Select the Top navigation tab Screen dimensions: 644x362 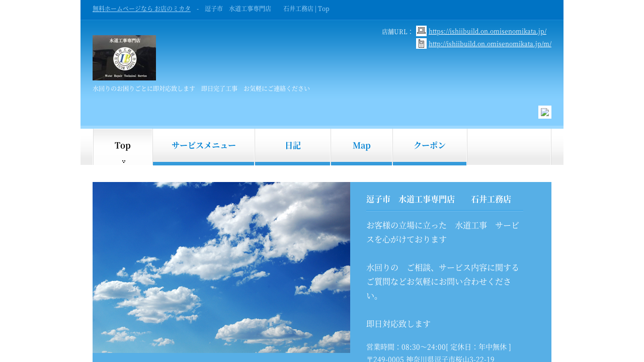[123, 146]
